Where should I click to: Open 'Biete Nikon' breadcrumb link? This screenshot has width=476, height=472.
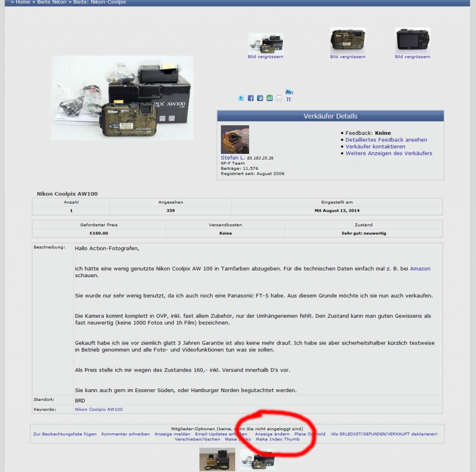coord(52,2)
